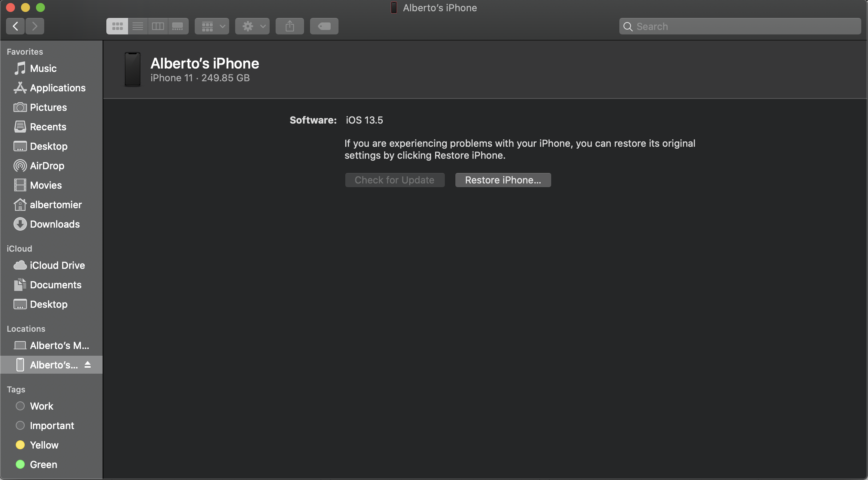Open albertomier home folder
Viewport: 868px width, 480px height.
point(51,205)
